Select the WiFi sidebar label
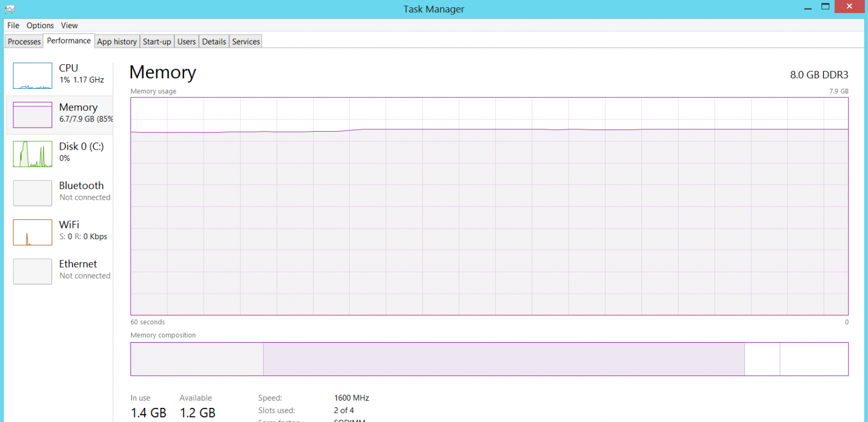868x422 pixels. [x=69, y=225]
